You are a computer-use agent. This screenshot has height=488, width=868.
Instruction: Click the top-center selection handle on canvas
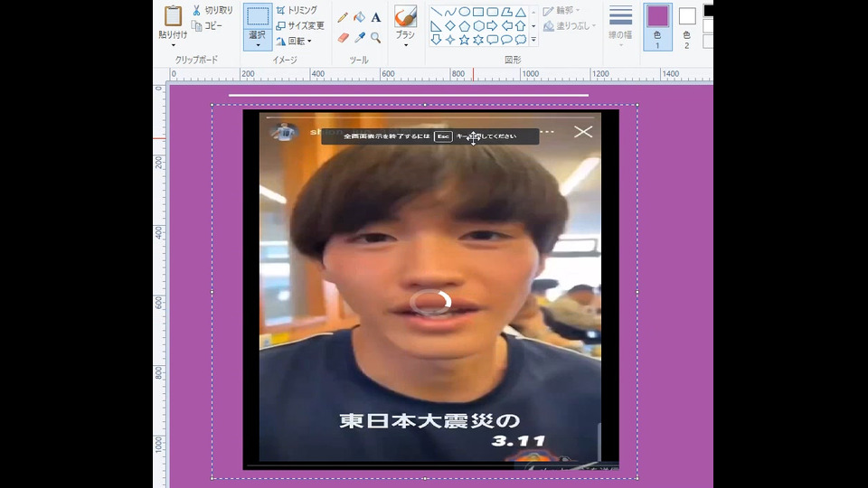[x=425, y=105]
